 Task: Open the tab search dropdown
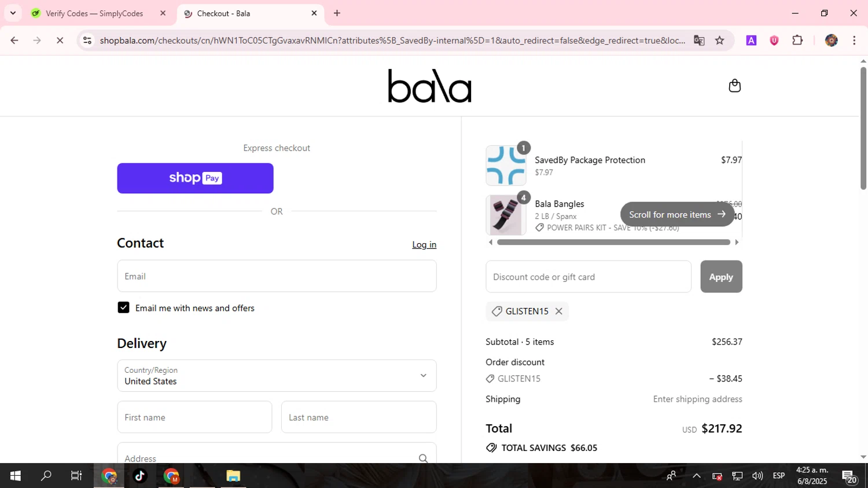coord(13,13)
